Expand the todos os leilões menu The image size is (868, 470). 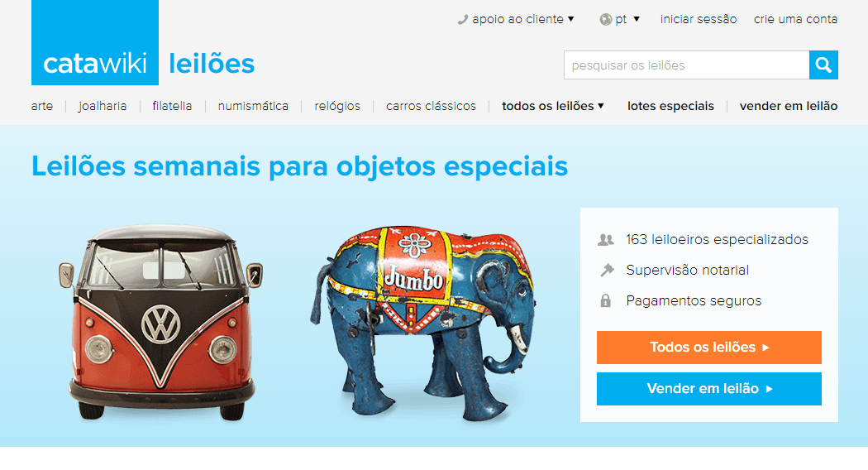pyautogui.click(x=552, y=106)
